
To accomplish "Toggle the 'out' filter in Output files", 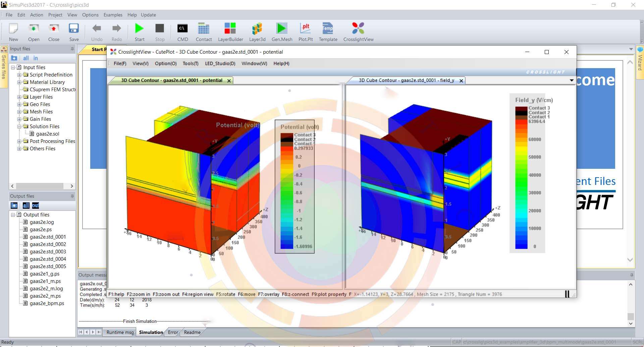I will coord(36,205).
